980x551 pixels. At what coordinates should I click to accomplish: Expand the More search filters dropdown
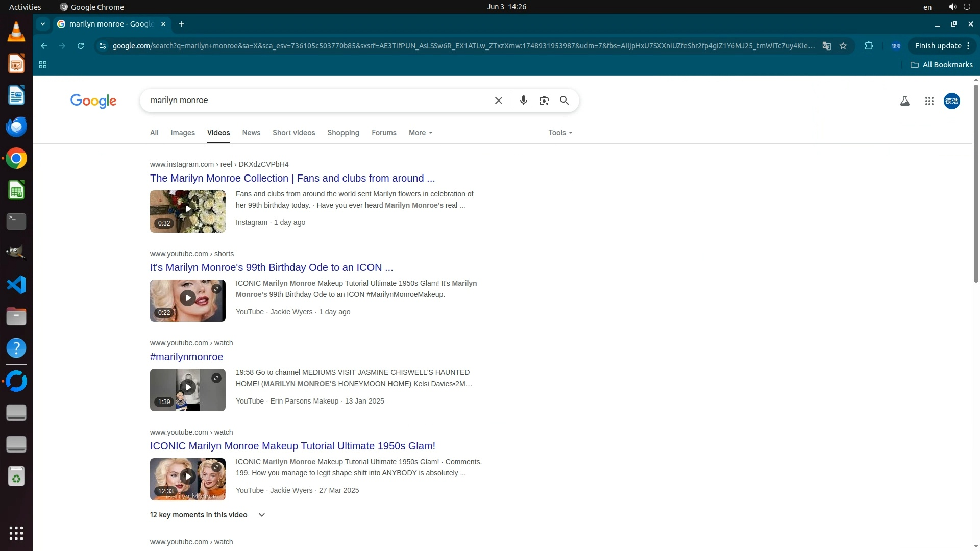(420, 133)
